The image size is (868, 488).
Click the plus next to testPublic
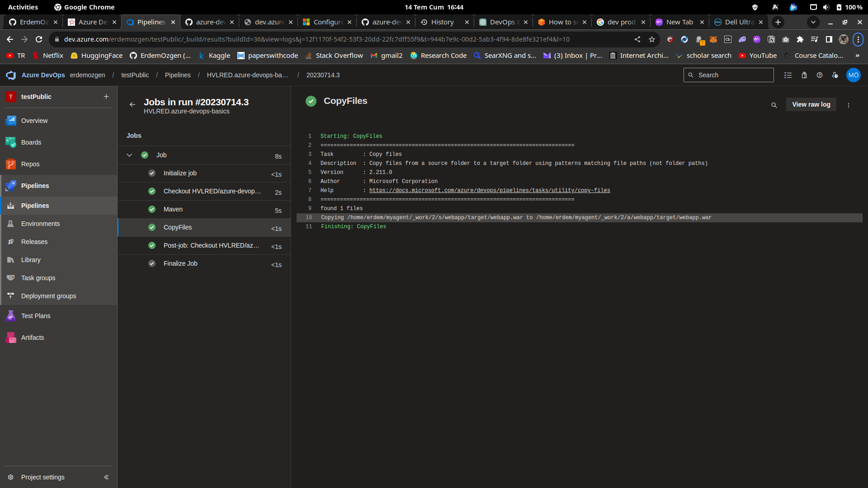point(106,97)
